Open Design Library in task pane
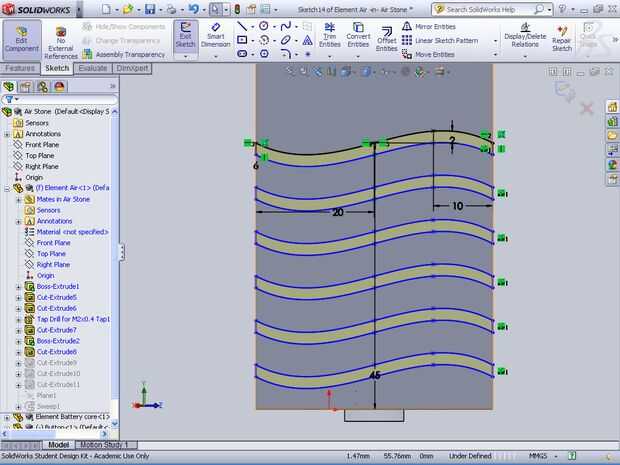The image size is (620, 465). point(612,122)
